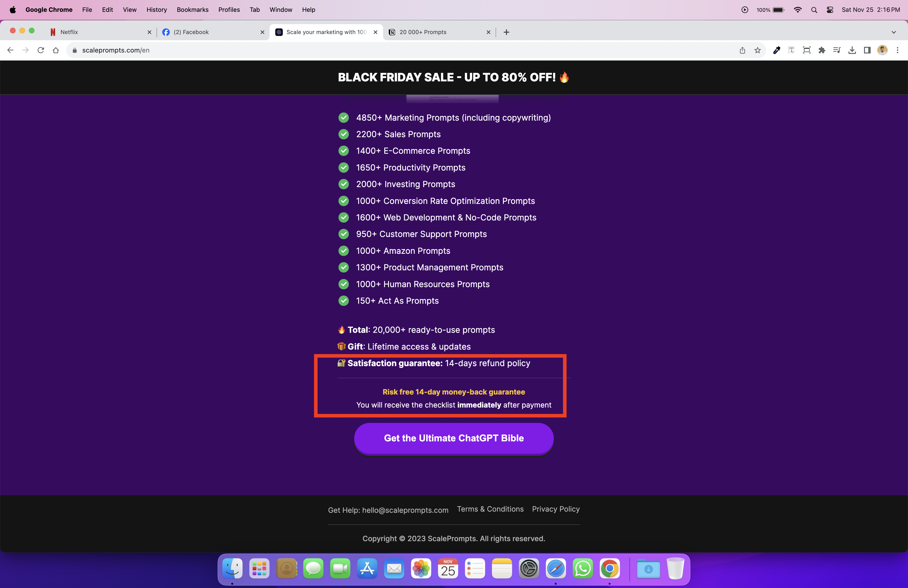Open the Bookmarks menu in the menu bar
The image size is (908, 588).
[x=192, y=10]
